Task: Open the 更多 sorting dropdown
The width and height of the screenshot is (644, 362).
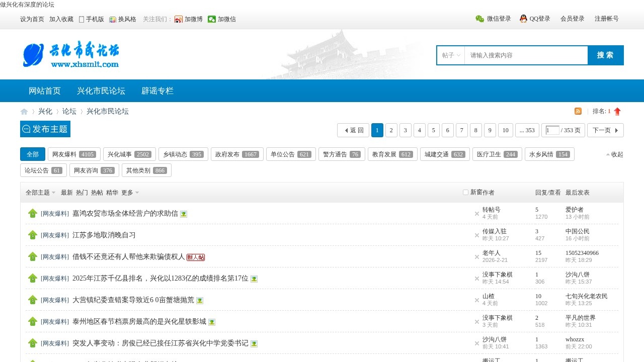Action: point(127,192)
